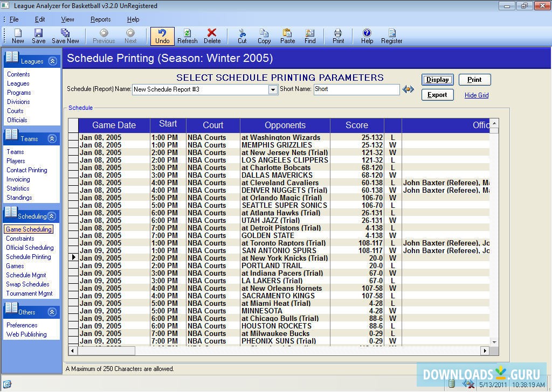
Task: Click the New toolbar icon
Action: point(18,36)
